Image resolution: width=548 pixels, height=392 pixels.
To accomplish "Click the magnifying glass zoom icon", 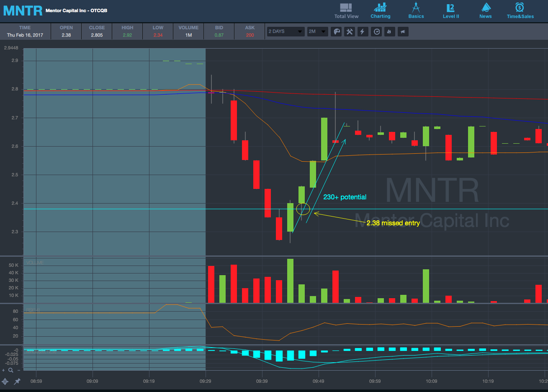I will 11,370.
